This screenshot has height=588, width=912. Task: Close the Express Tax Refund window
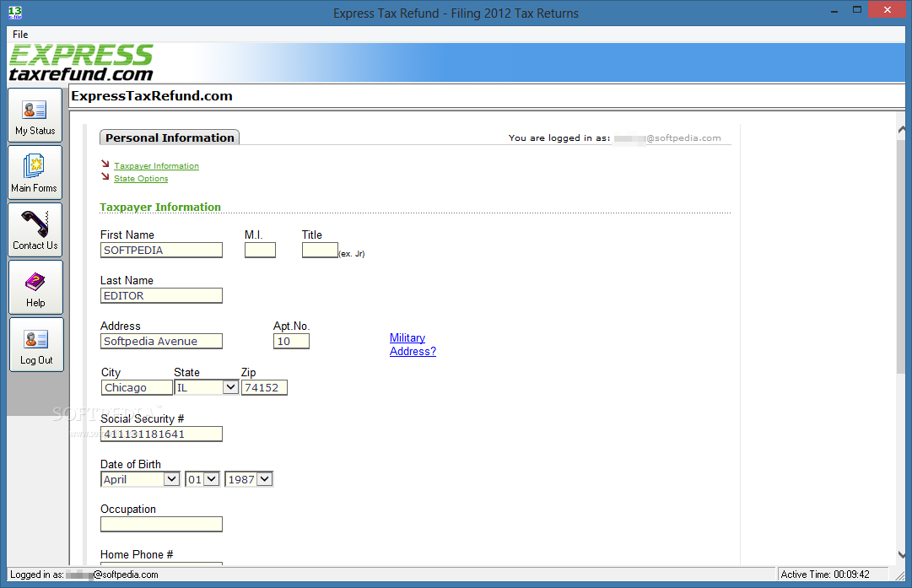pos(887,10)
